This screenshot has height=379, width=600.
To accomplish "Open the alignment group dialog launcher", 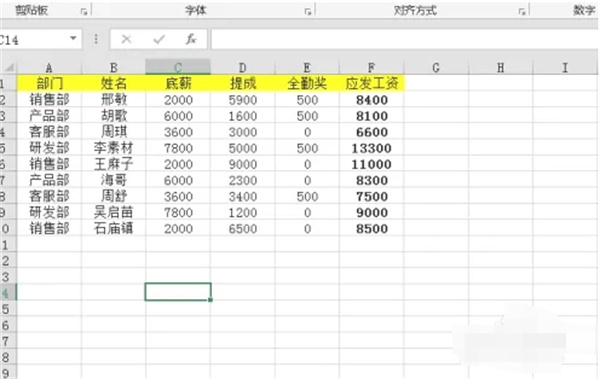I will pos(522,12).
